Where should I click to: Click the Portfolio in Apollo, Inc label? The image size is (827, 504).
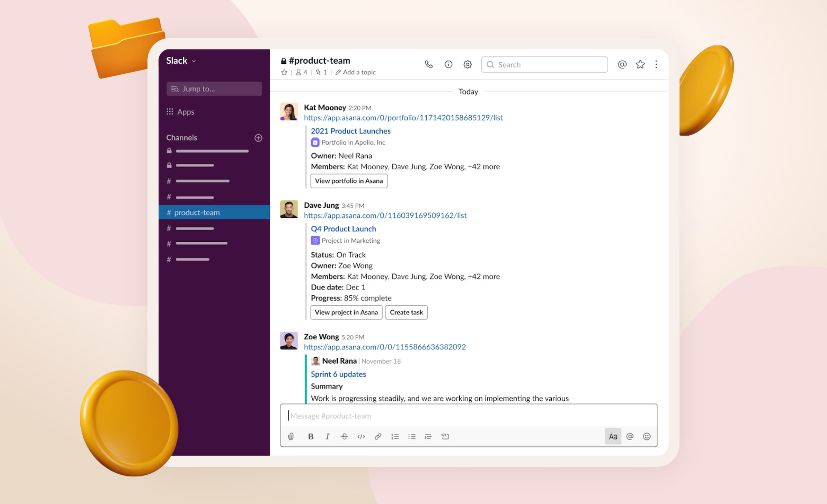pos(353,143)
